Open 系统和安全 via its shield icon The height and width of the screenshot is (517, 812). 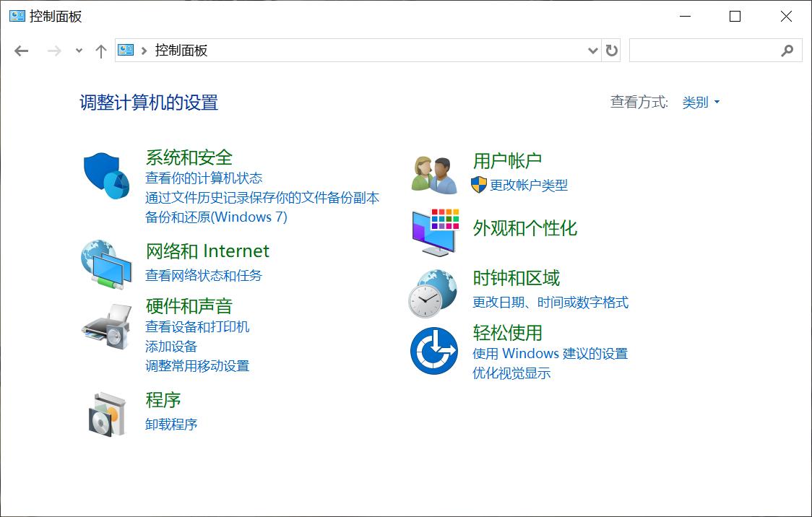pos(105,173)
